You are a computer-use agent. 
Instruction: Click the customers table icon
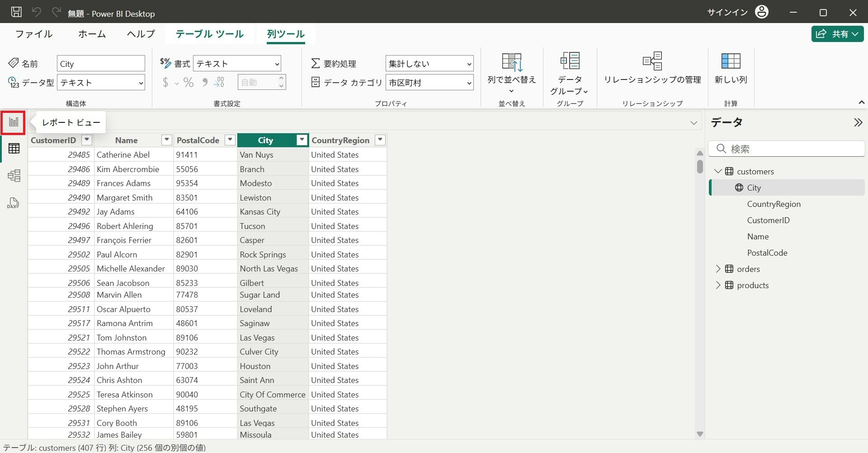click(729, 171)
